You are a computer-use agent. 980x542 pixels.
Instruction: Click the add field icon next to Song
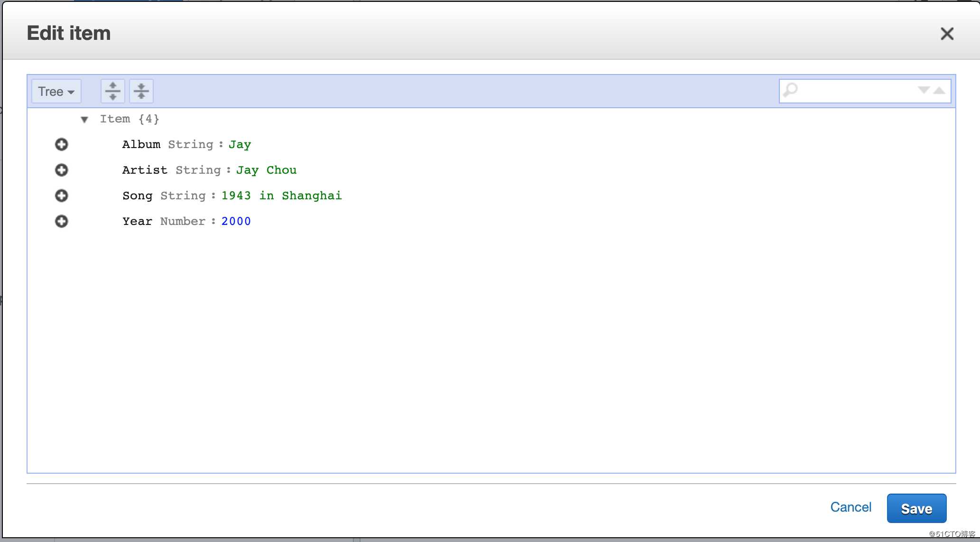pyautogui.click(x=61, y=196)
